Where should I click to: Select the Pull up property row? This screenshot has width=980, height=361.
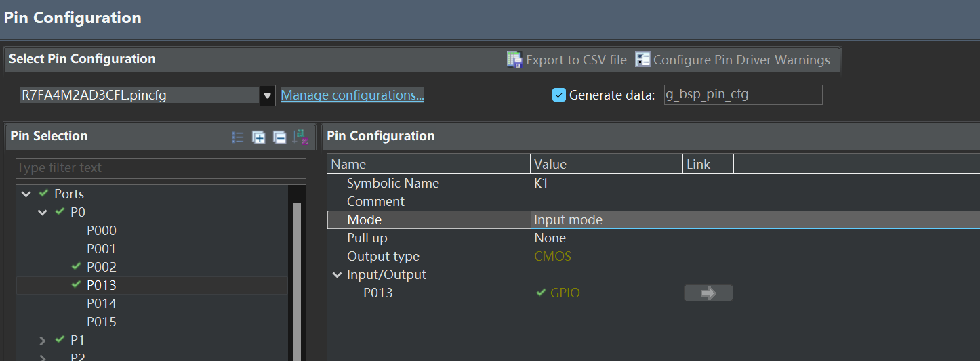click(653, 238)
